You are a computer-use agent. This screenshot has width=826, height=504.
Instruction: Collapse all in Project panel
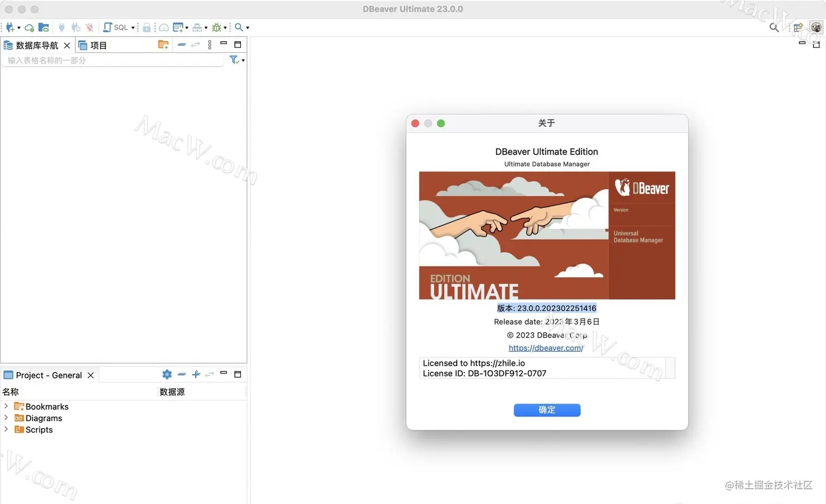[182, 374]
